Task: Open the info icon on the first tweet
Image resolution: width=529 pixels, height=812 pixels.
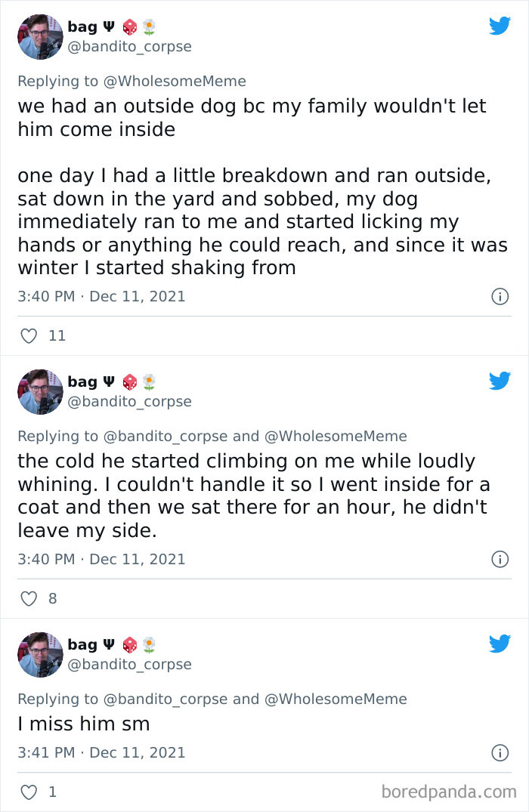Action: pyautogui.click(x=500, y=296)
